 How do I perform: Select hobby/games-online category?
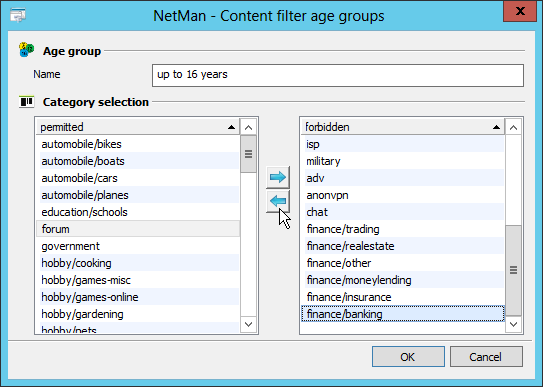pyautogui.click(x=138, y=297)
